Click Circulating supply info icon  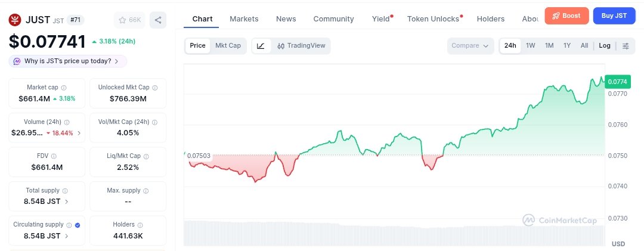69,225
